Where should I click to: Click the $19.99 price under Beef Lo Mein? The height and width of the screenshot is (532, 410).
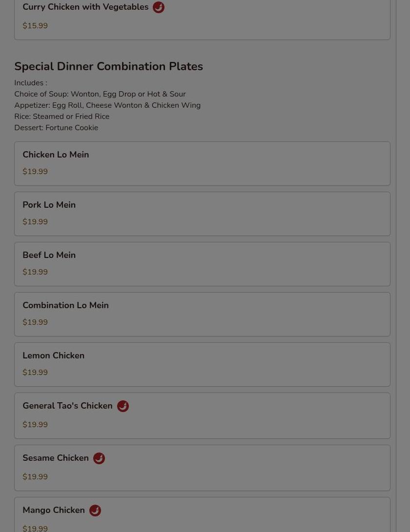coord(35,272)
